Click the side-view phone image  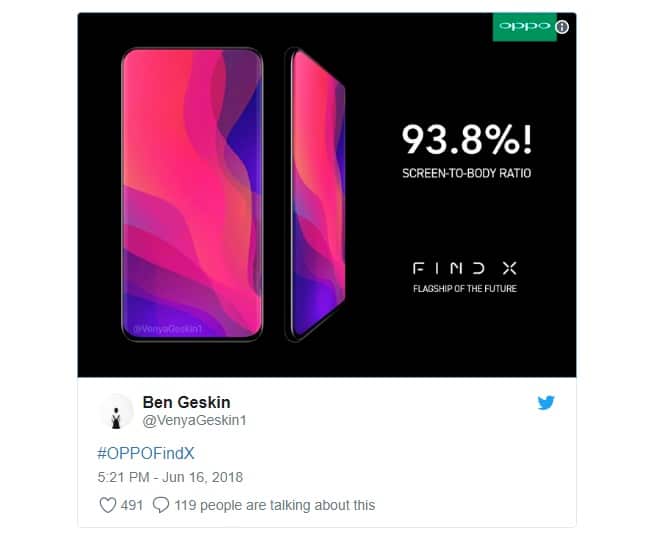tap(316, 195)
